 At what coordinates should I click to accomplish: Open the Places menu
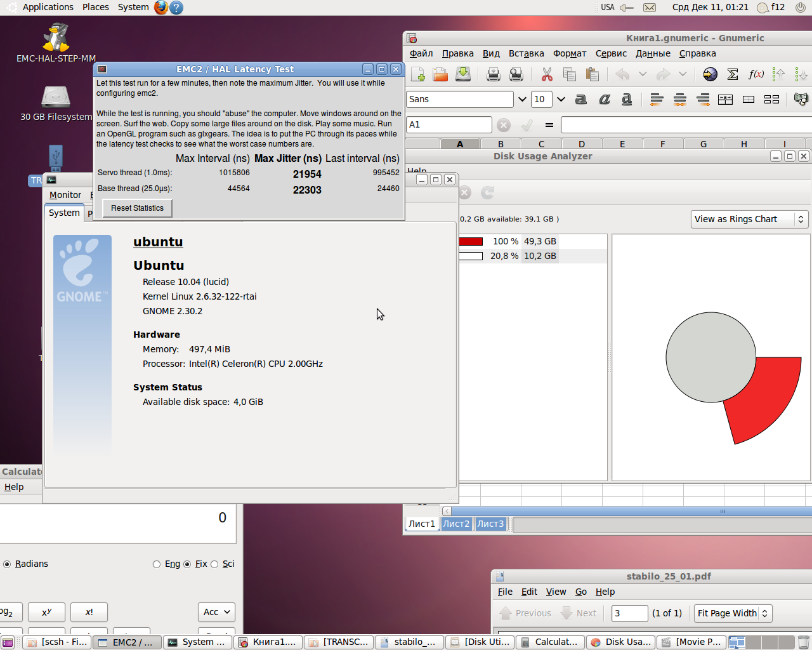(x=96, y=7)
